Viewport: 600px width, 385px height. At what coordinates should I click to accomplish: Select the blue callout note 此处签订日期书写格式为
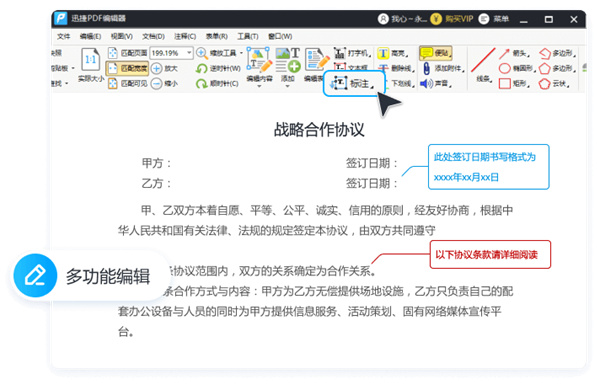(489, 167)
